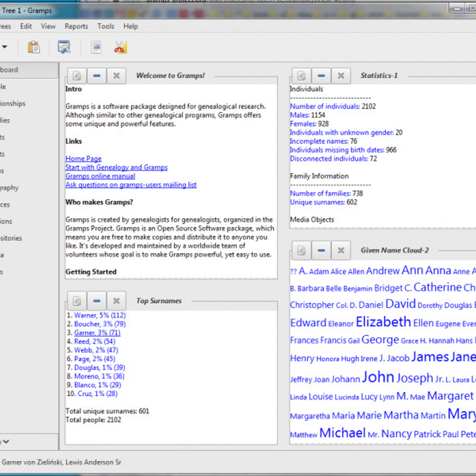The width and height of the screenshot is (476, 476).
Task: Open the Edit menu
Action: 26,26
